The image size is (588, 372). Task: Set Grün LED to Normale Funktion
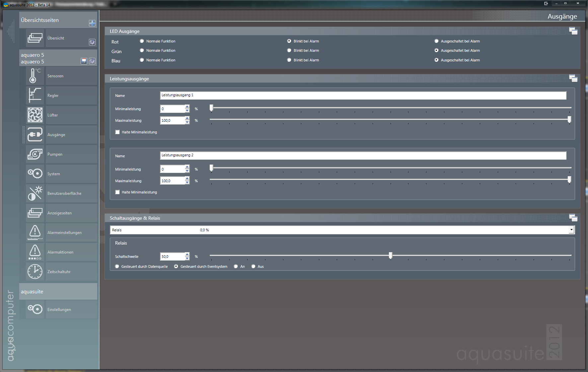142,50
